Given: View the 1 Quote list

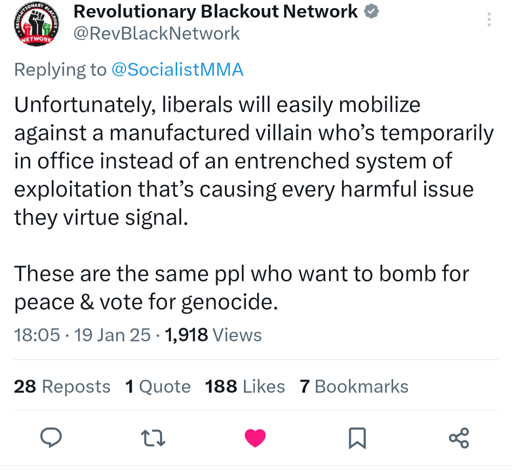Looking at the screenshot, I should (x=158, y=387).
